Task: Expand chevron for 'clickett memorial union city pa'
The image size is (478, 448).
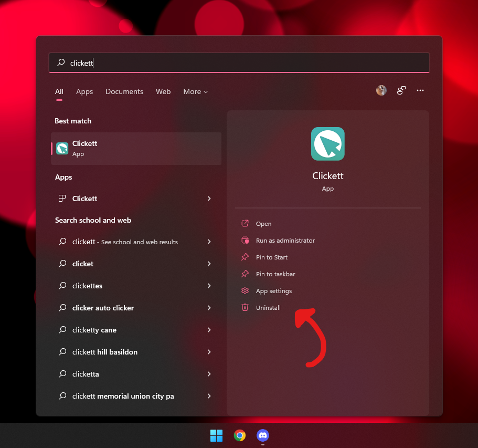Action: pos(209,396)
